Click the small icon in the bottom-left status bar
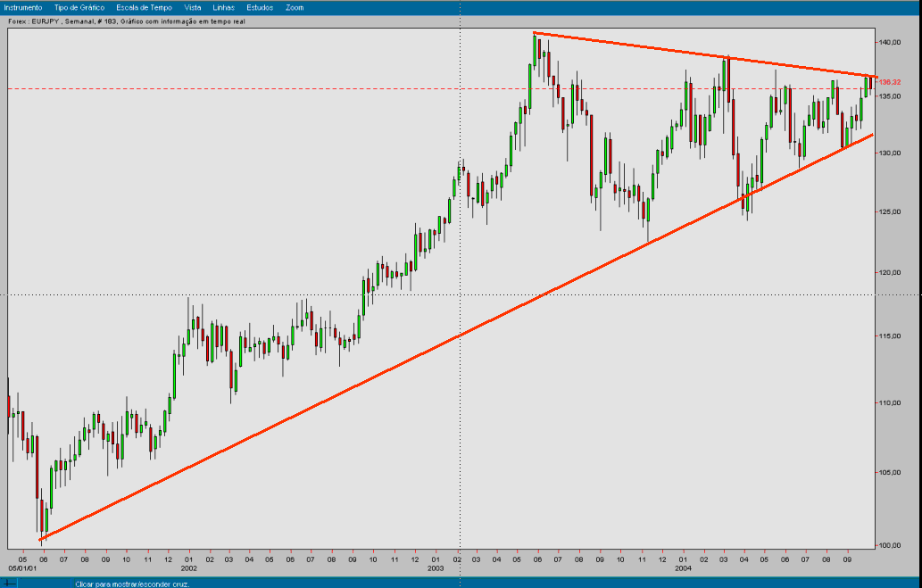The height and width of the screenshot is (588, 922). coord(9,582)
